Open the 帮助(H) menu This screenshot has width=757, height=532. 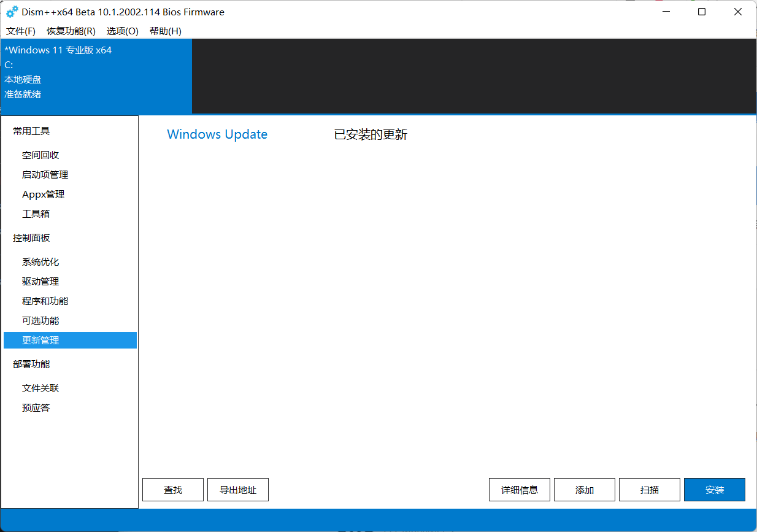tap(164, 31)
